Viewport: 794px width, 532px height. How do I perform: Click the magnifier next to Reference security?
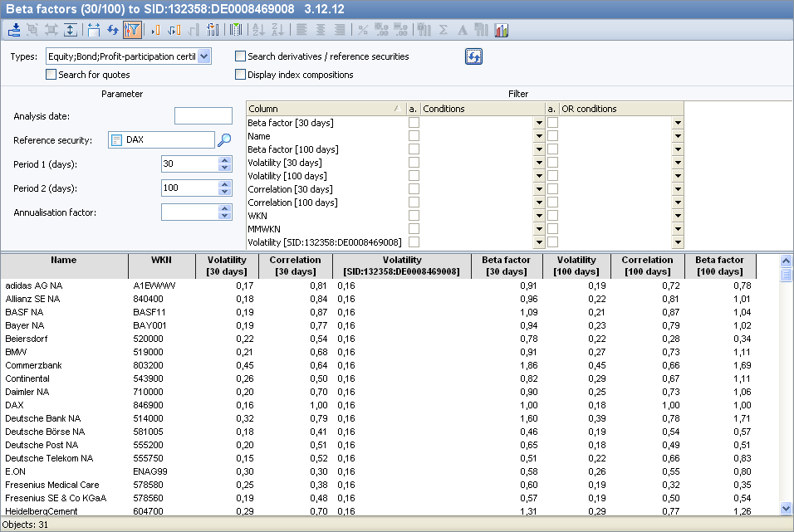click(x=223, y=140)
